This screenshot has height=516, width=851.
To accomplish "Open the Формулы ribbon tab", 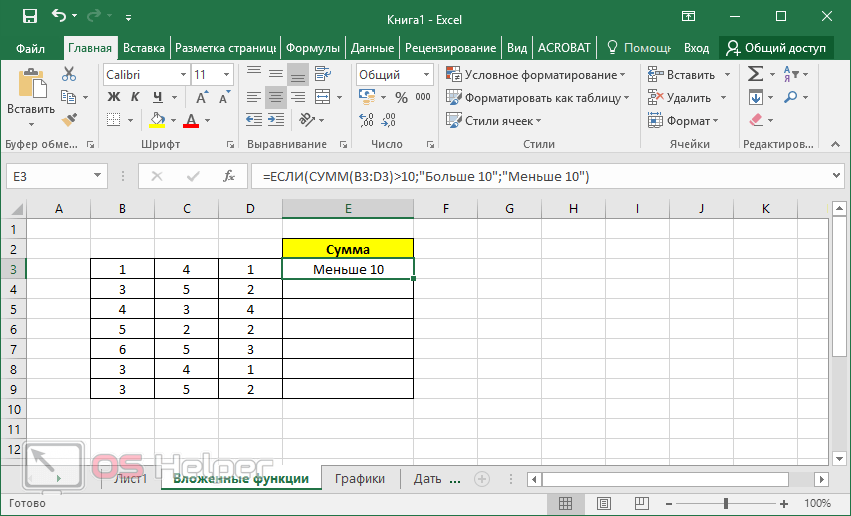I will [313, 48].
